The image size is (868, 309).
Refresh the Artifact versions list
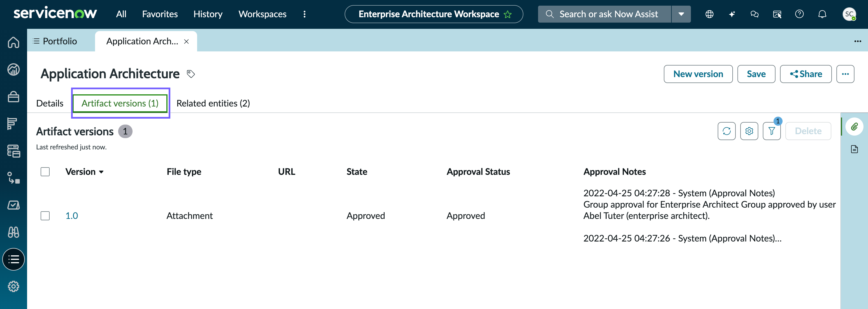point(726,131)
